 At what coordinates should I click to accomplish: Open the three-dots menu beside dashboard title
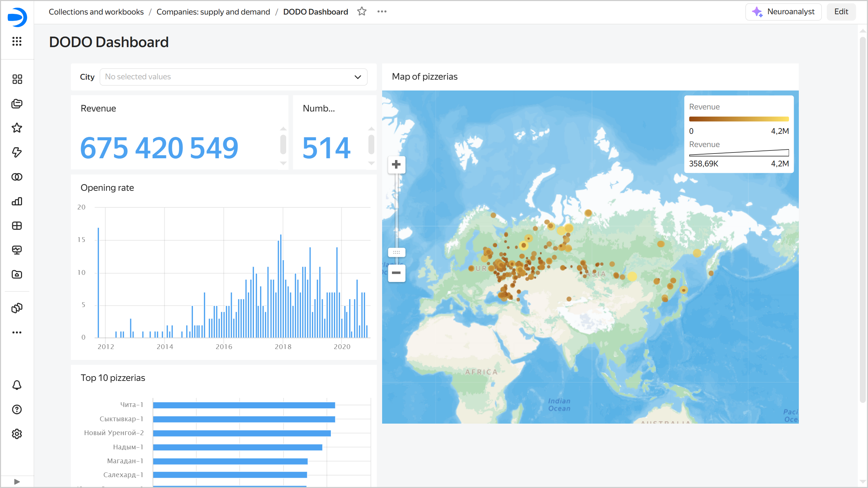point(382,12)
